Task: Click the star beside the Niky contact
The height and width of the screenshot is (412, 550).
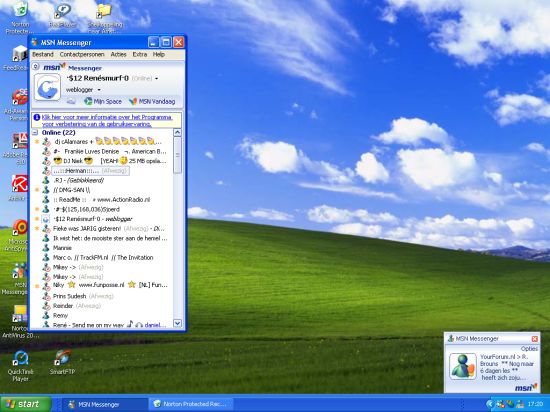Action: click(x=37, y=286)
